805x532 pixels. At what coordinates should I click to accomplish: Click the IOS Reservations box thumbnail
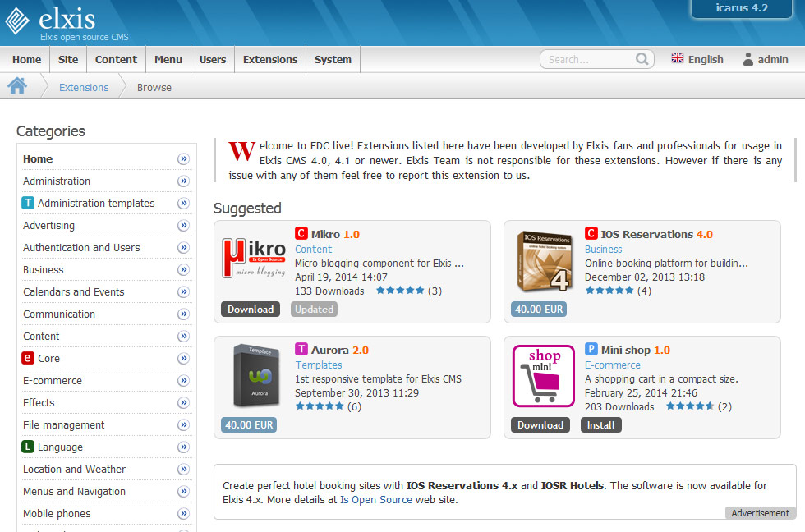(544, 260)
